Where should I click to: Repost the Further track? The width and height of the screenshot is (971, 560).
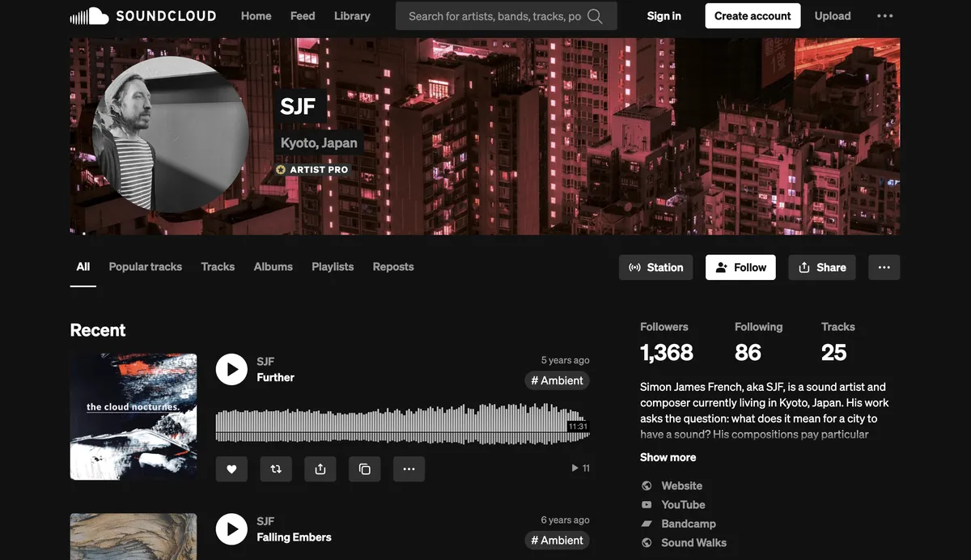(x=276, y=469)
